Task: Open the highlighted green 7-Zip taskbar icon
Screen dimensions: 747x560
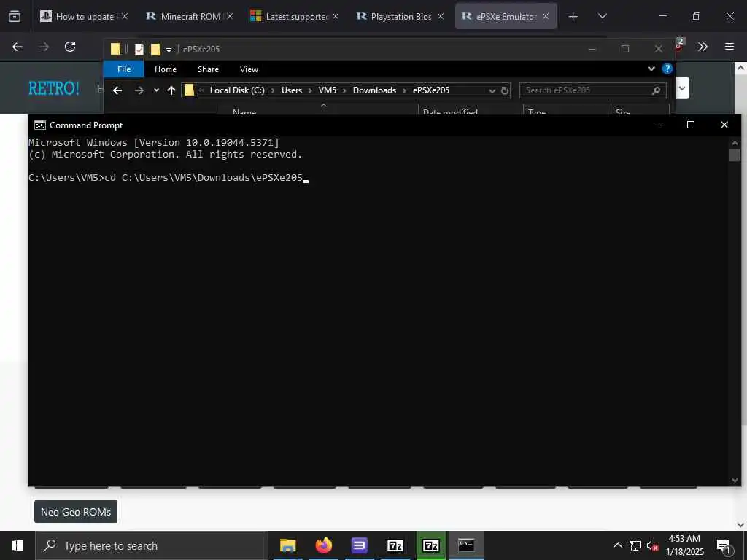Action: click(x=430, y=545)
